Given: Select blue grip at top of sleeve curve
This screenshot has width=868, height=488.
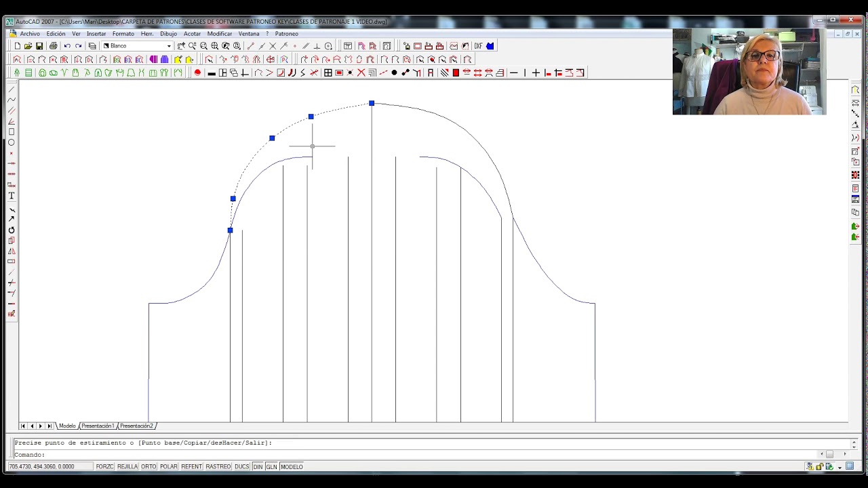Looking at the screenshot, I should pos(372,103).
